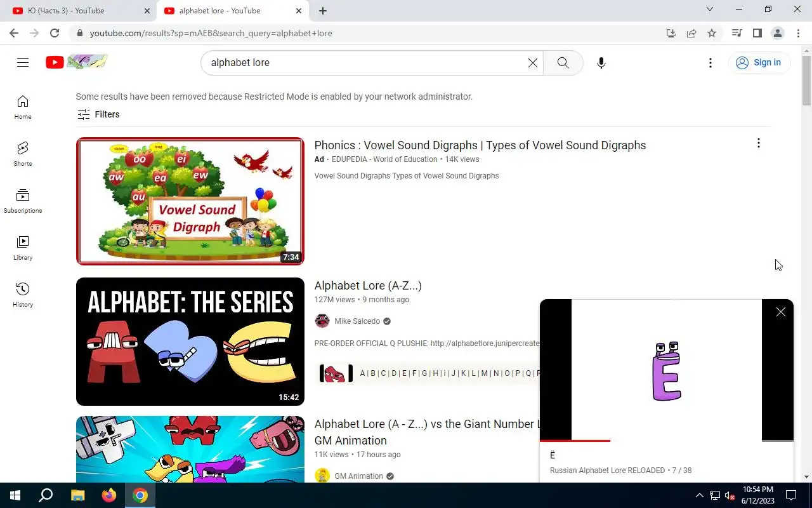Close the Ю (Часть 3) tab
The height and width of the screenshot is (508, 812).
[x=147, y=11]
